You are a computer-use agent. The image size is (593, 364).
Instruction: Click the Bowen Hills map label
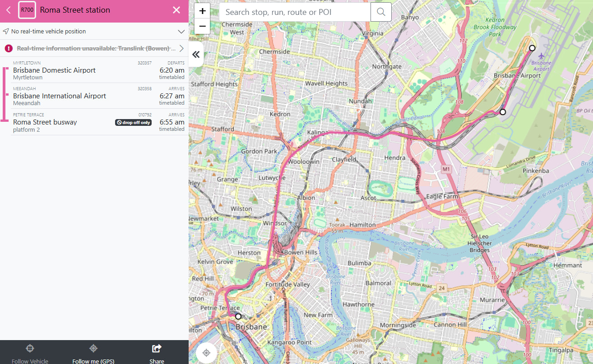[300, 252]
